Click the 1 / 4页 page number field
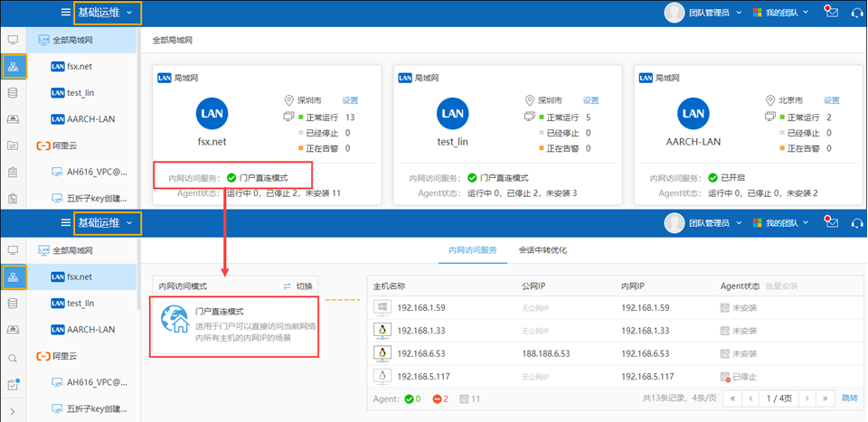Image resolution: width=868 pixels, height=422 pixels. [x=778, y=398]
